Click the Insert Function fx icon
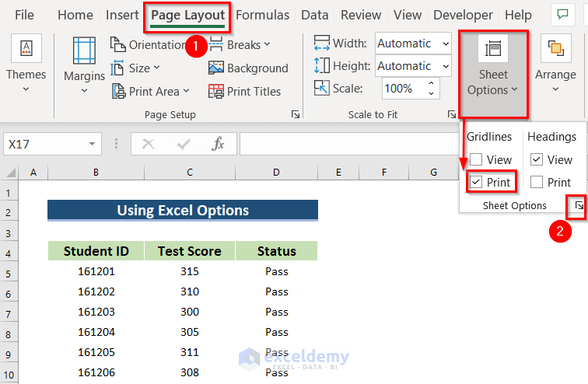This screenshot has width=588, height=384. point(219,144)
